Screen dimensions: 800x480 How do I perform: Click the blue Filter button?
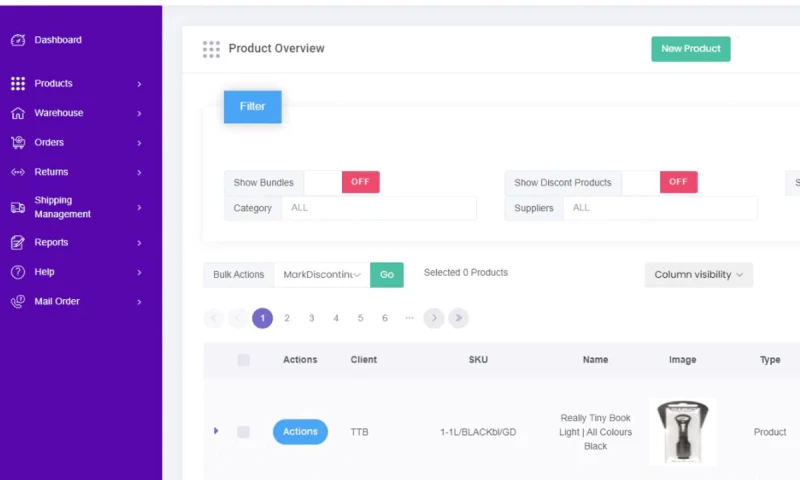coord(253,107)
